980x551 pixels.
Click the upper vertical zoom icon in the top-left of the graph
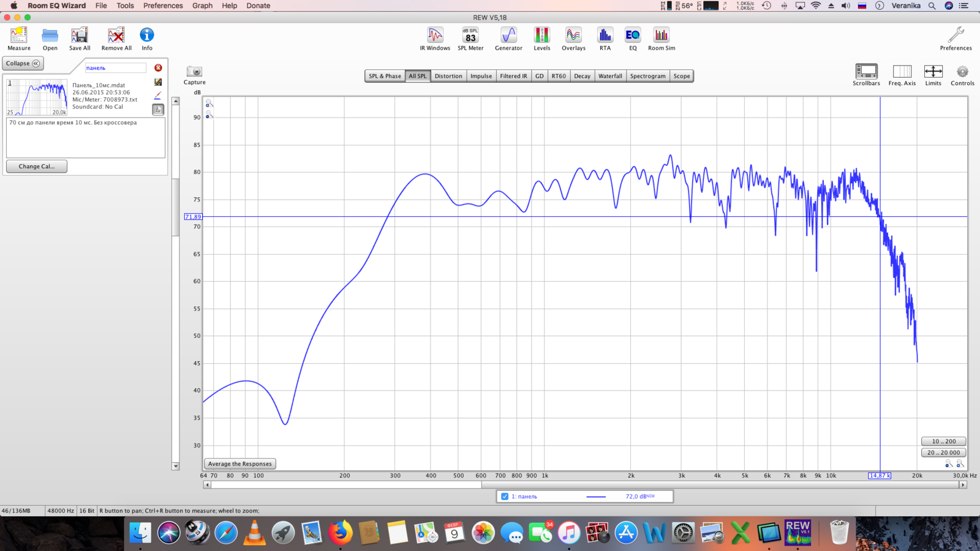point(209,103)
